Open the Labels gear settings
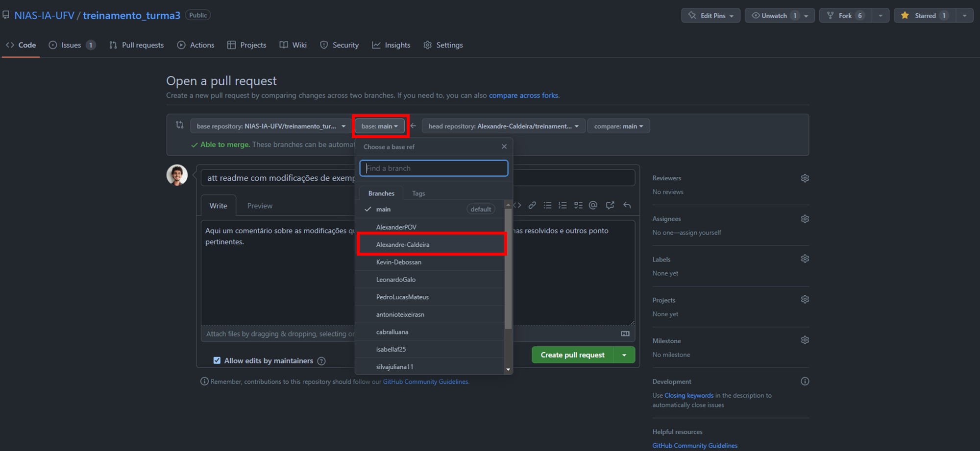Screen dimensions: 980x451 805,259
